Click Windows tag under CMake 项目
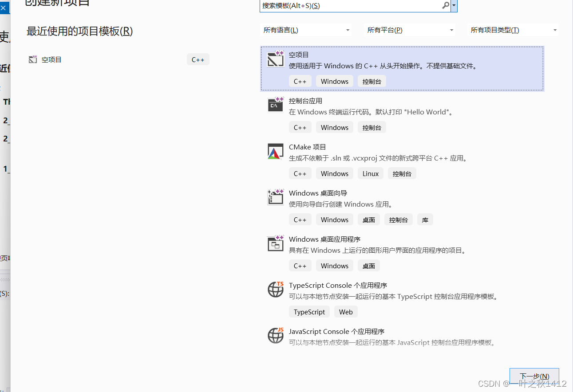The image size is (573, 392). 335,174
